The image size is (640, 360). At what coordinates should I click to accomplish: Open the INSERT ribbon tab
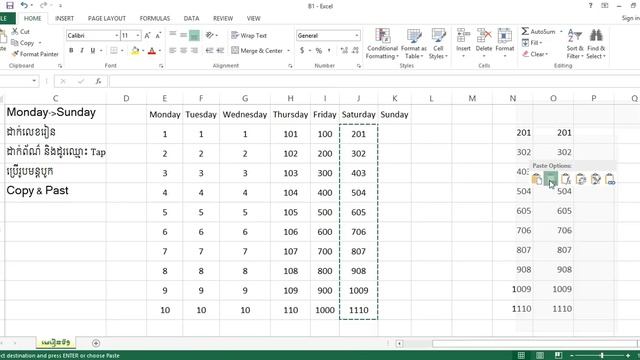pyautogui.click(x=64, y=18)
